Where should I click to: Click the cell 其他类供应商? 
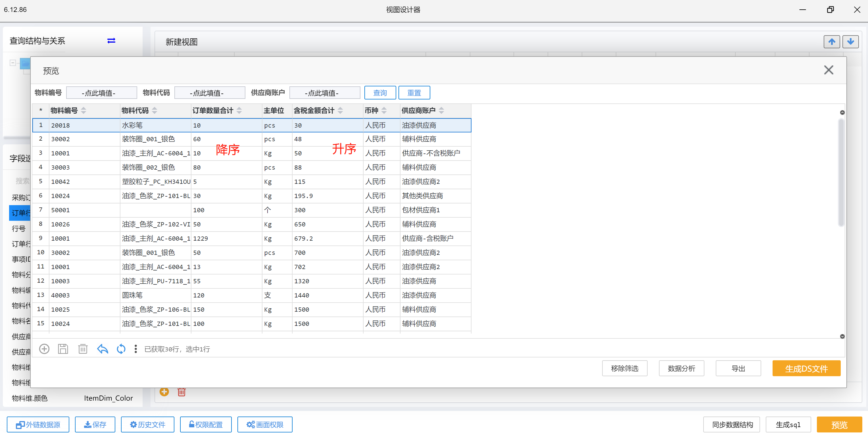[435, 196]
